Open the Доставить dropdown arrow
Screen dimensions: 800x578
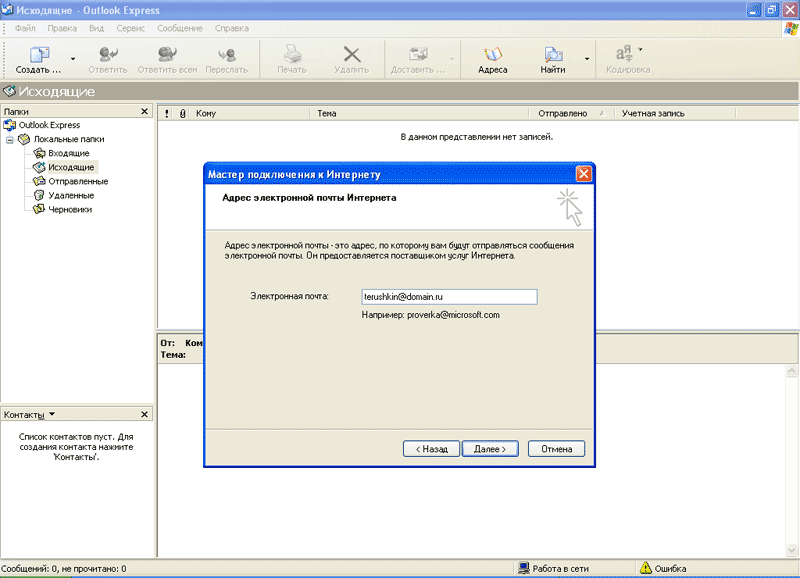(x=452, y=59)
